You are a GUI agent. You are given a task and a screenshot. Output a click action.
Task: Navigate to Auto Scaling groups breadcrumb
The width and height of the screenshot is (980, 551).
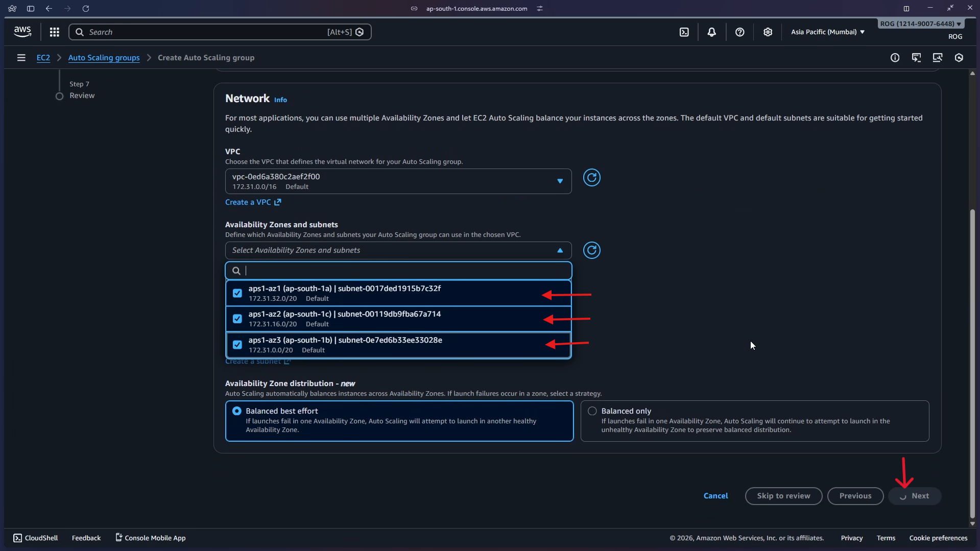(104, 58)
